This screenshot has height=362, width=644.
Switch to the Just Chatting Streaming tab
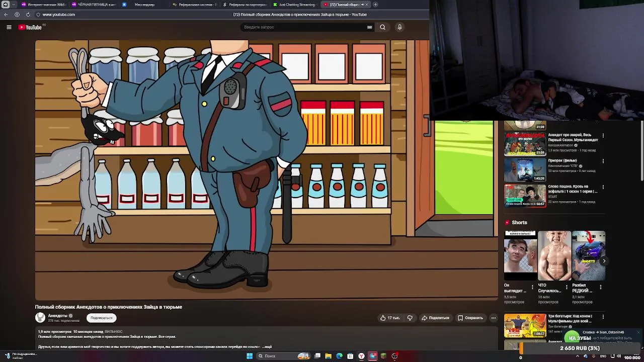295,5
